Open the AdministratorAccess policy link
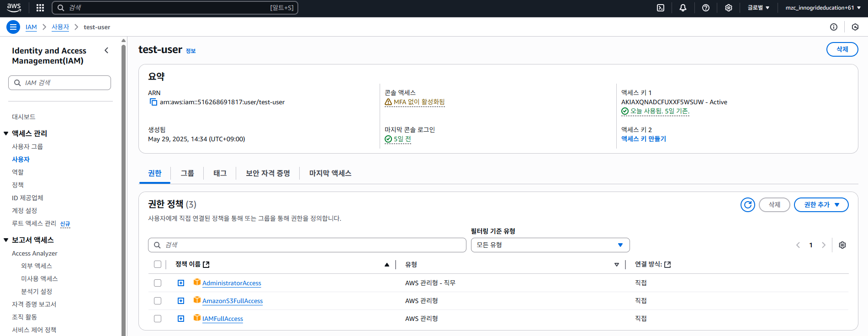The width and height of the screenshot is (868, 336). pyautogui.click(x=232, y=283)
